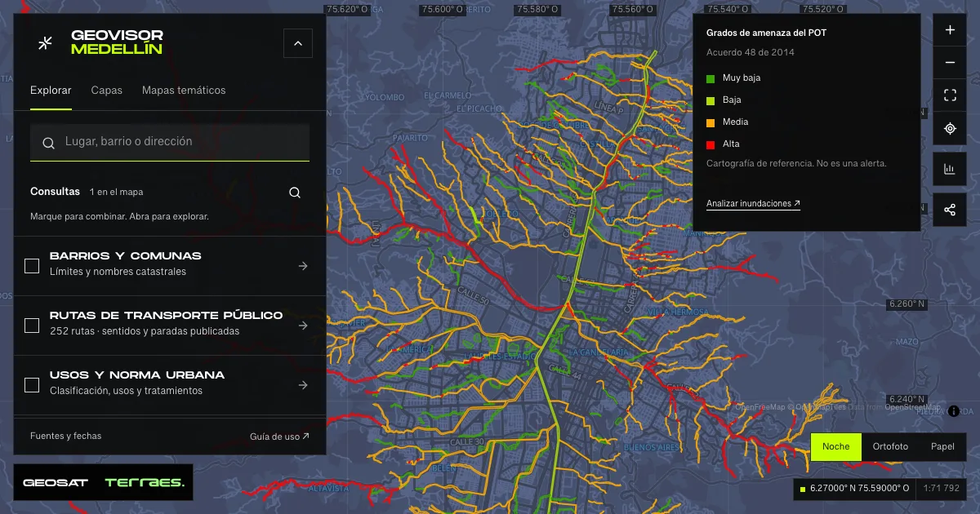Viewport: 980px width, 514px height.
Task: Click the Alta red legend swatch
Action: pyautogui.click(x=710, y=144)
